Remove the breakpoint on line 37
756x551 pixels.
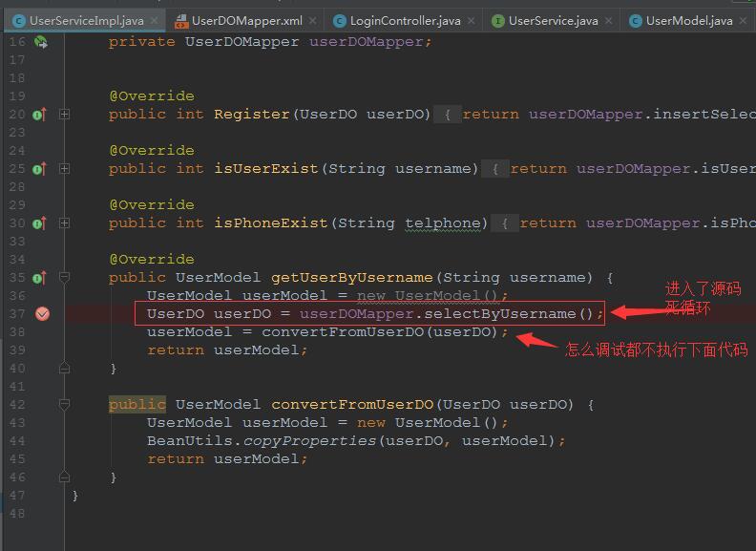pyautogui.click(x=42, y=314)
